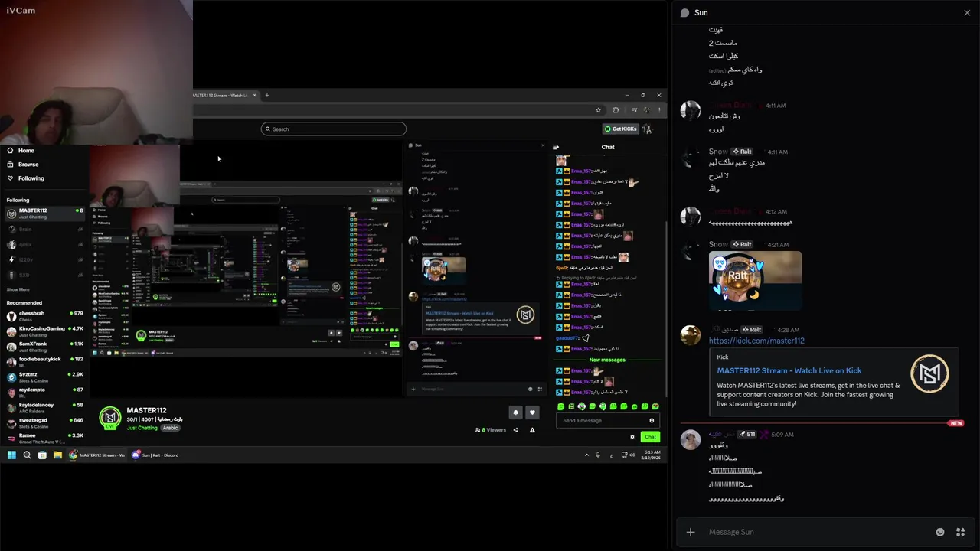Switch to Discord taskbar window
Screen dimensions: 980x551
pyautogui.click(x=155, y=455)
